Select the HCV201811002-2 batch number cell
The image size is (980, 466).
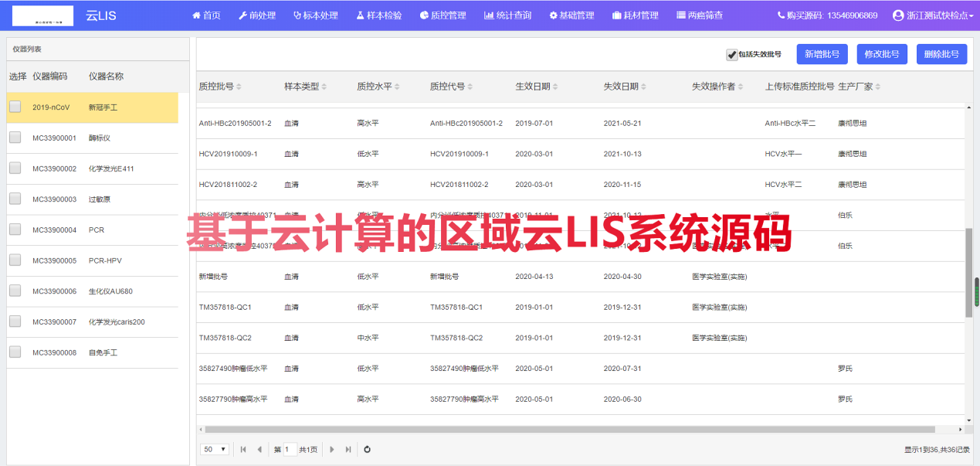pyautogui.click(x=228, y=185)
